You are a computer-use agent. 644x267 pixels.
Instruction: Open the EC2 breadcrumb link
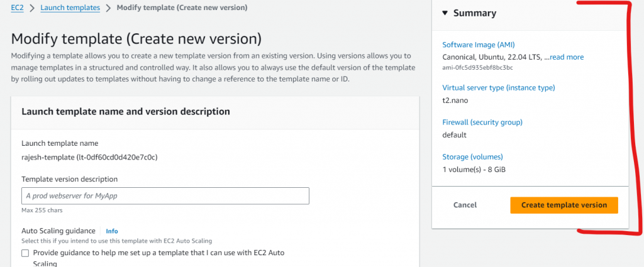18,8
